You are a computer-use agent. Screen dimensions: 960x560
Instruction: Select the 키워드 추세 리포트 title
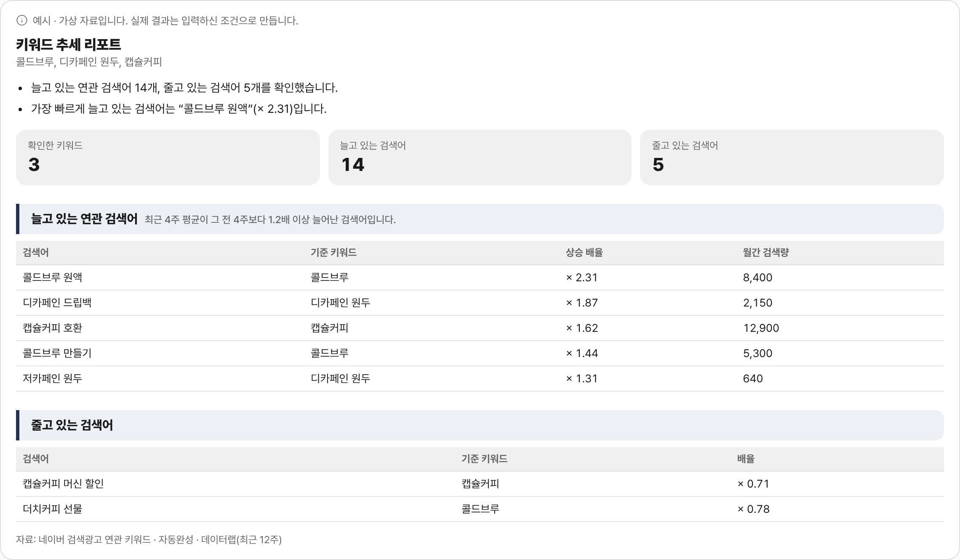tap(68, 44)
